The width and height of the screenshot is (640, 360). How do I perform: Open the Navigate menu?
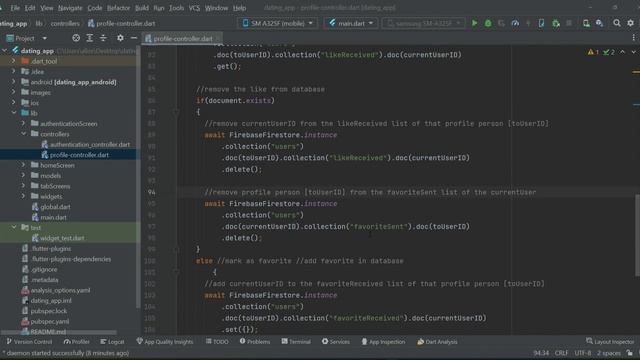[x=70, y=8]
